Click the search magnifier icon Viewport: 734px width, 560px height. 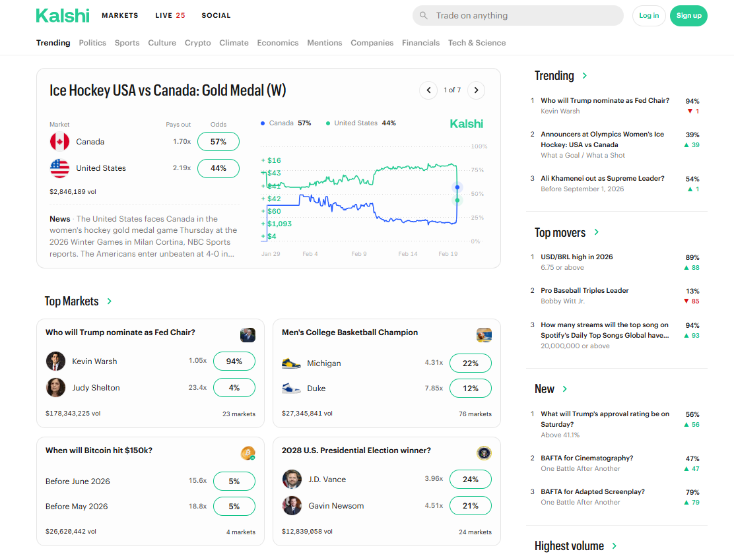pos(423,15)
